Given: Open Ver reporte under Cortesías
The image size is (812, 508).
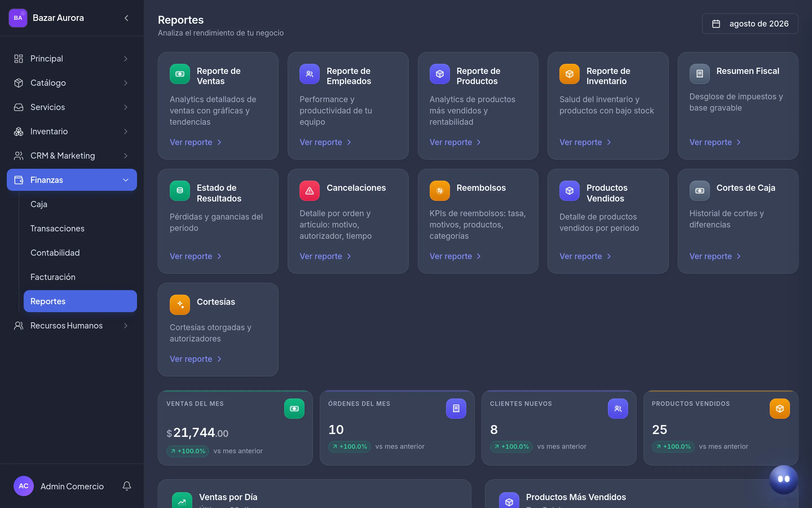Looking at the screenshot, I should point(196,359).
